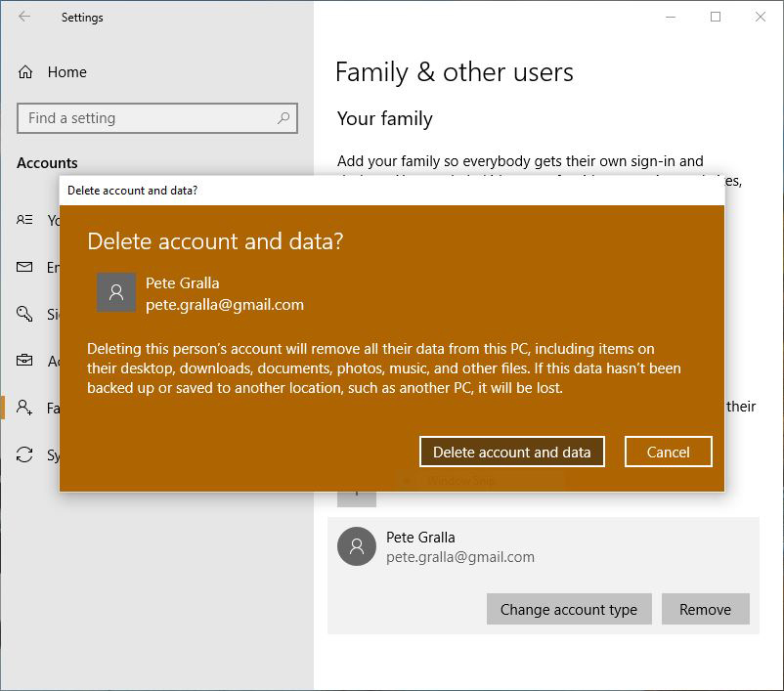Click the Accounts section heading
This screenshot has width=784, height=691.
pyautogui.click(x=47, y=163)
